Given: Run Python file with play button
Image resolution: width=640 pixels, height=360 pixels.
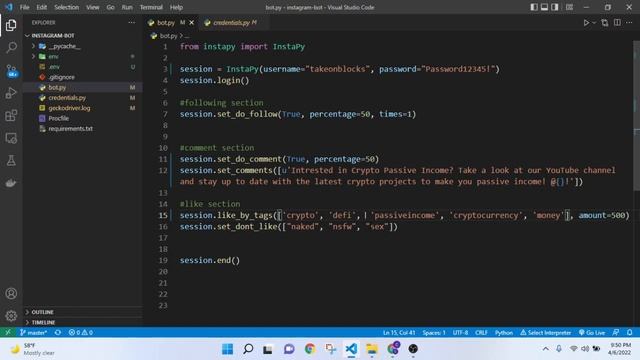Looking at the screenshot, I should coord(586,23).
